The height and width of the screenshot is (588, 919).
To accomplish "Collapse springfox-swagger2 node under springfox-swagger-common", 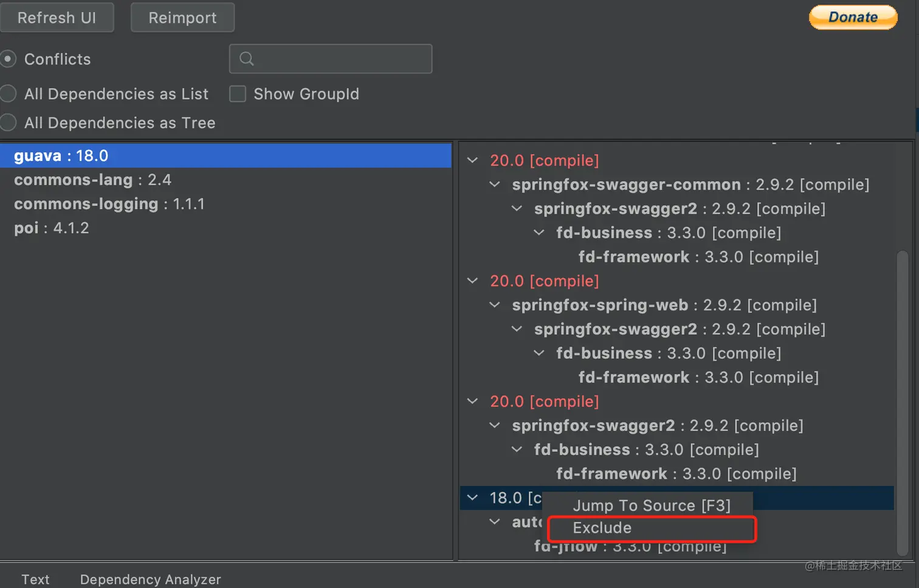I will pos(517,208).
